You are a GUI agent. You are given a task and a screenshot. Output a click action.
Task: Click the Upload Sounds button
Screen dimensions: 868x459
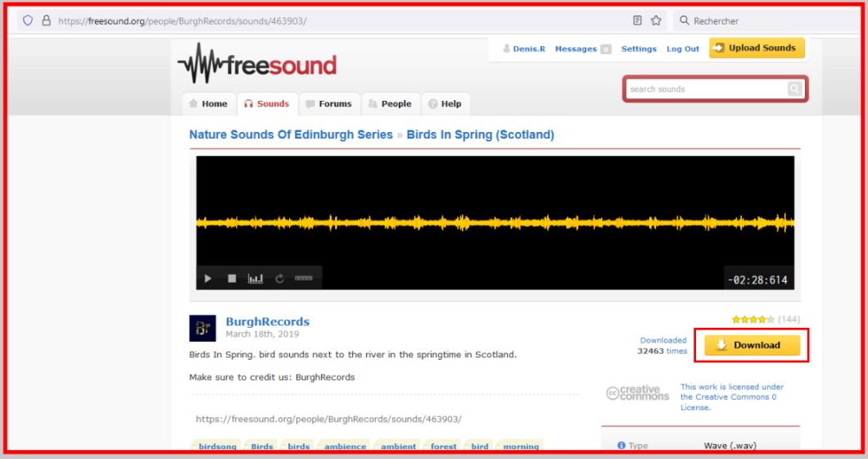[x=756, y=48]
